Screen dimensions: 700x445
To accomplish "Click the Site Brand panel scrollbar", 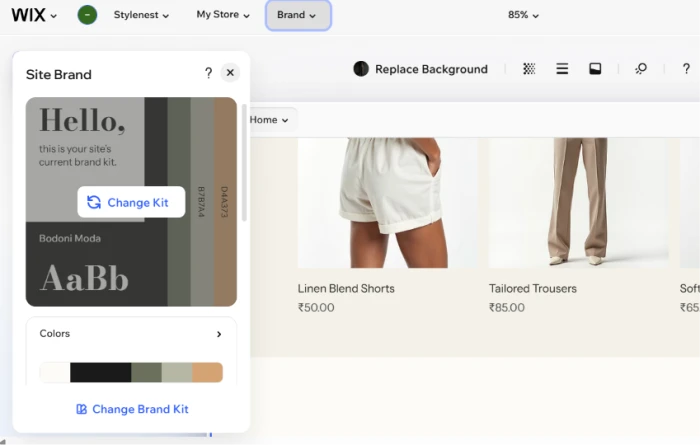I will (244, 163).
